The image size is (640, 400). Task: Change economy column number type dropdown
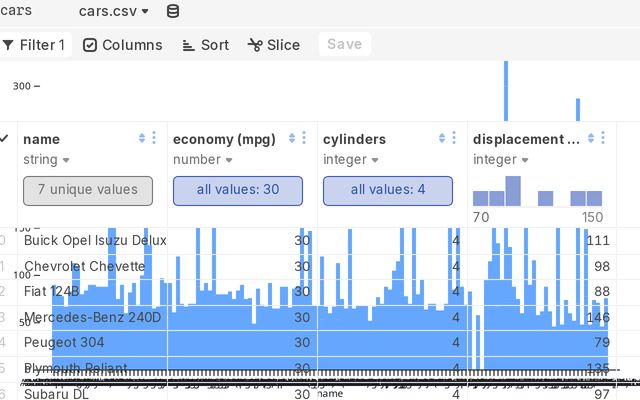(x=205, y=160)
